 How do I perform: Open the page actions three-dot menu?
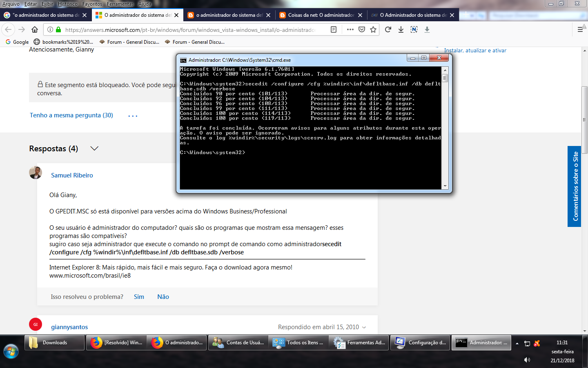click(350, 29)
